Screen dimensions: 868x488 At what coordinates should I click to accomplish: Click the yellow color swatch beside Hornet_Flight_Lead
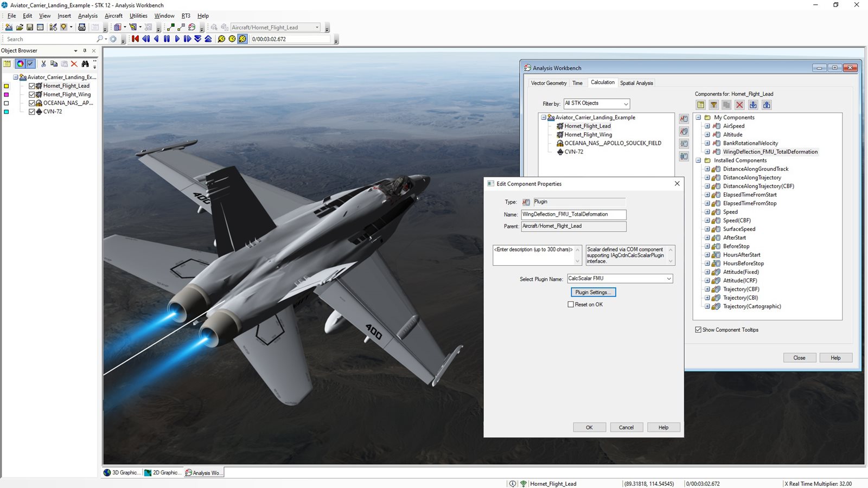[7, 86]
